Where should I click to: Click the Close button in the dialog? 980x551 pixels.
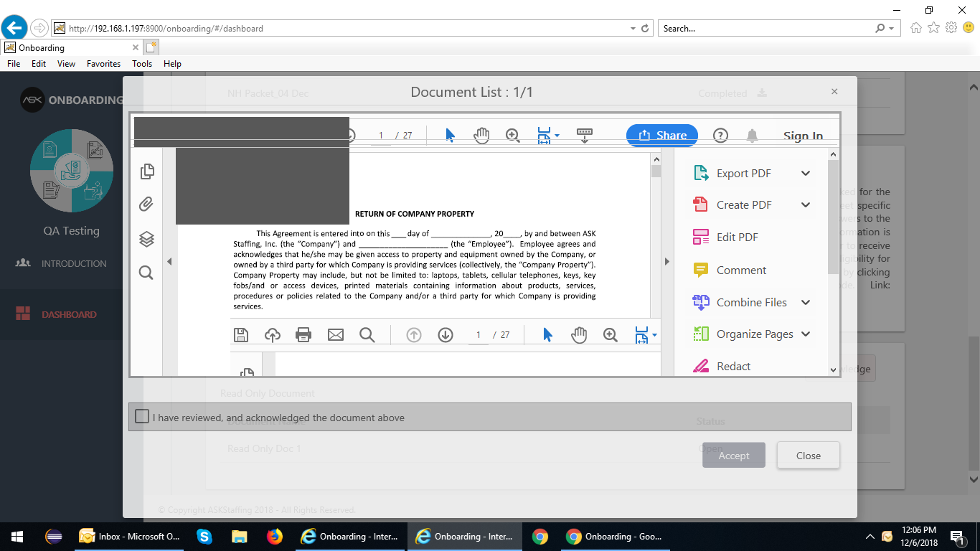point(809,456)
